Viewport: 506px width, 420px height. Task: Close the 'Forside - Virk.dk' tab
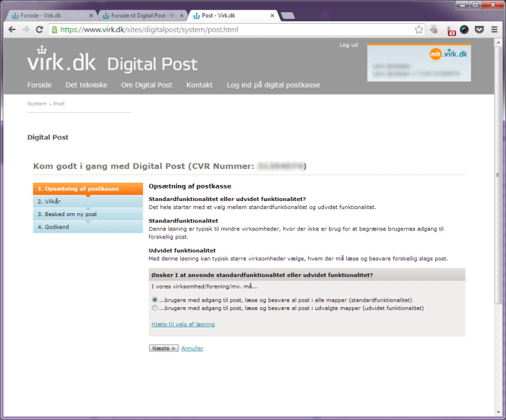pyautogui.click(x=91, y=15)
